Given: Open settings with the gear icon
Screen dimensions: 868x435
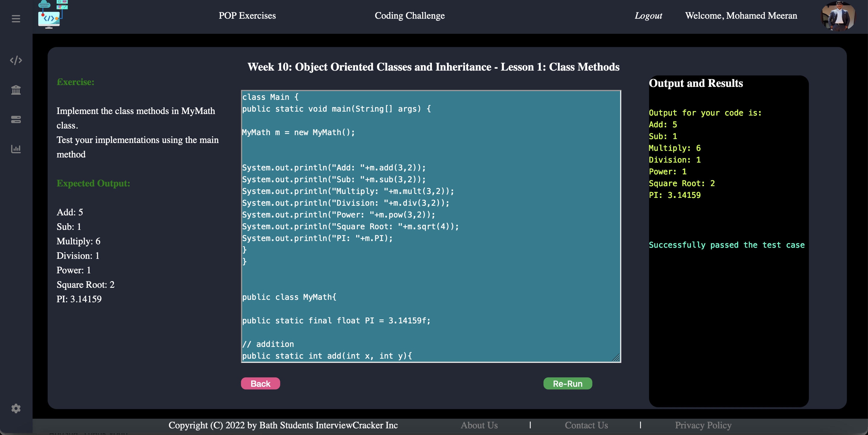Looking at the screenshot, I should (16, 408).
